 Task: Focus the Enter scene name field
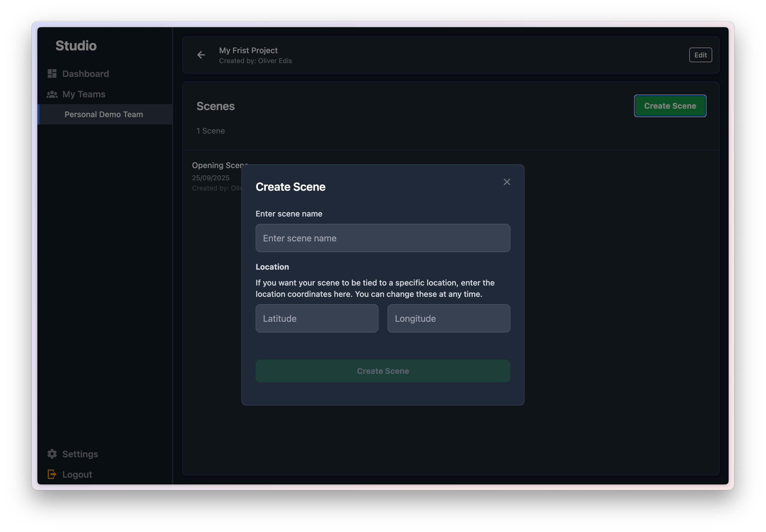click(382, 238)
